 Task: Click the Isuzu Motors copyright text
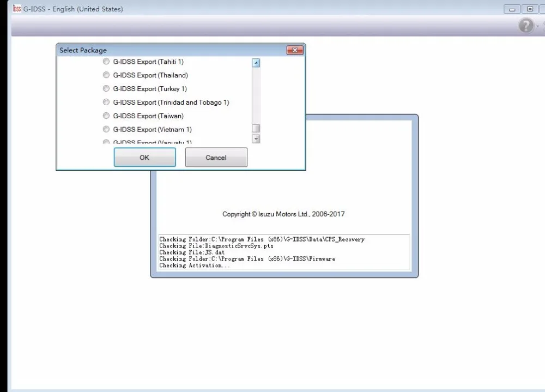coord(283,214)
